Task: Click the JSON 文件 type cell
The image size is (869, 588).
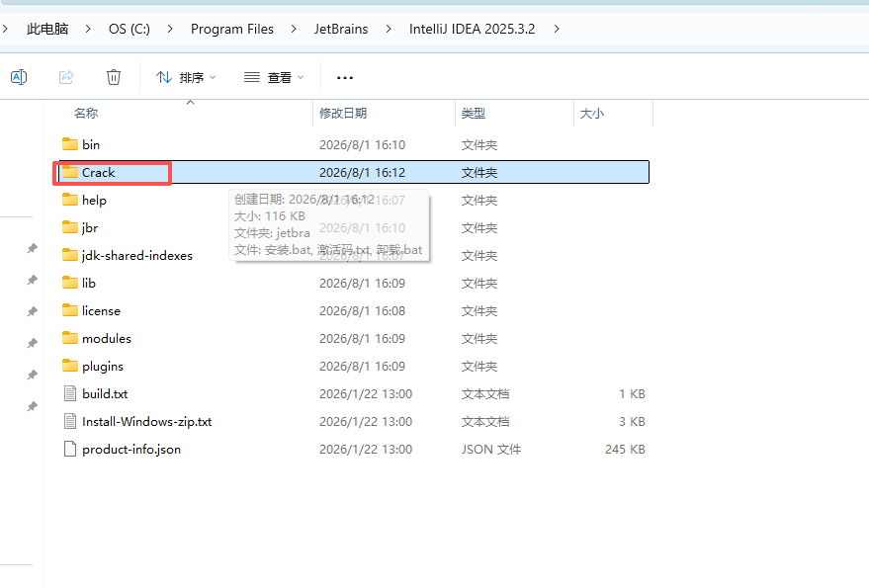Action: click(x=491, y=450)
